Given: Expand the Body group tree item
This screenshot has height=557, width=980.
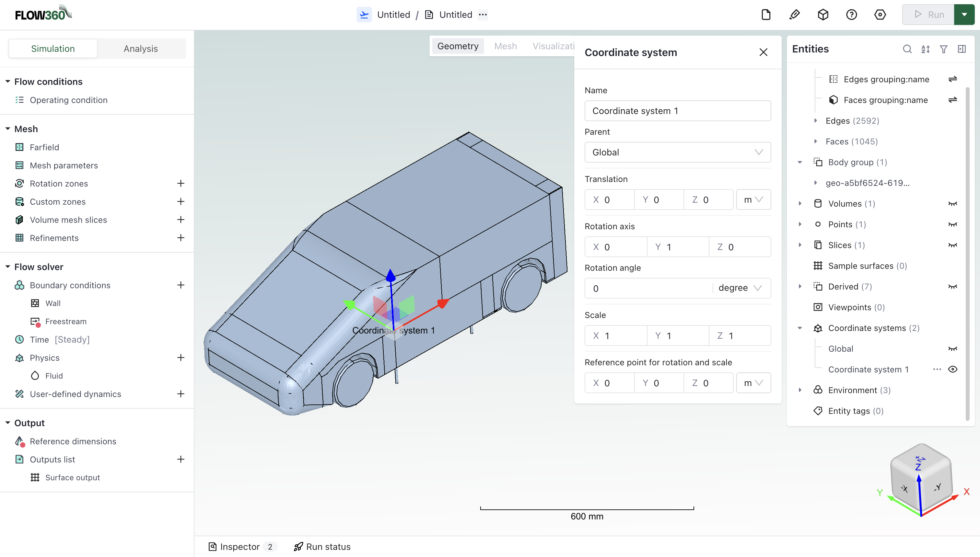Looking at the screenshot, I should tap(800, 162).
